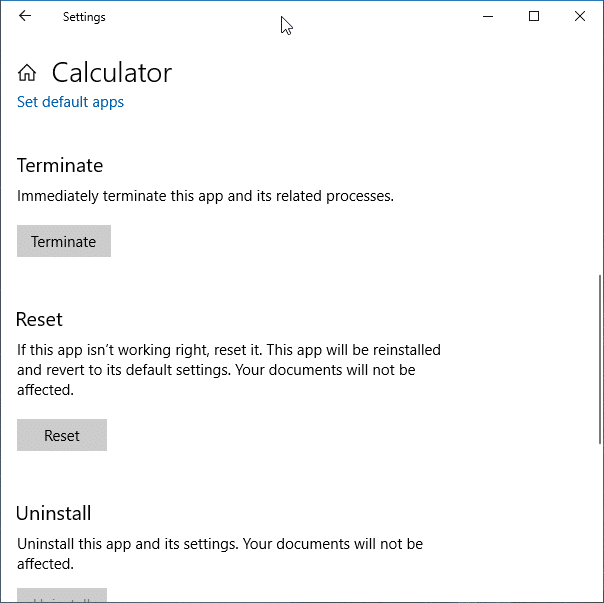Click the Reset button
604x603 pixels.
pos(62,435)
